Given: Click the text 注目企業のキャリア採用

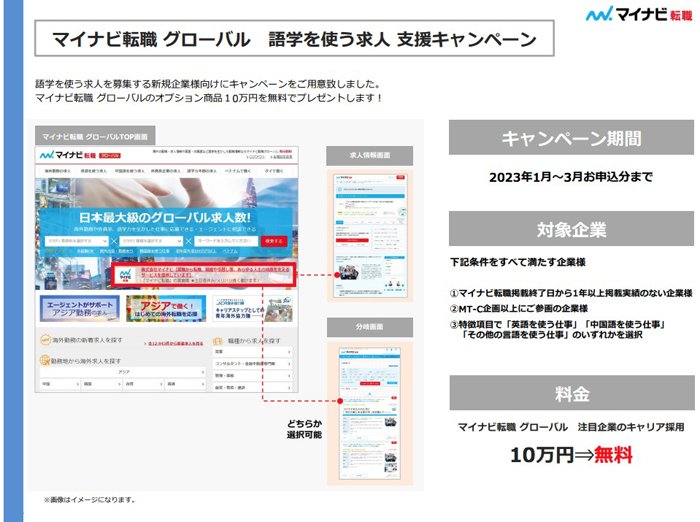Looking at the screenshot, I should [x=631, y=427].
